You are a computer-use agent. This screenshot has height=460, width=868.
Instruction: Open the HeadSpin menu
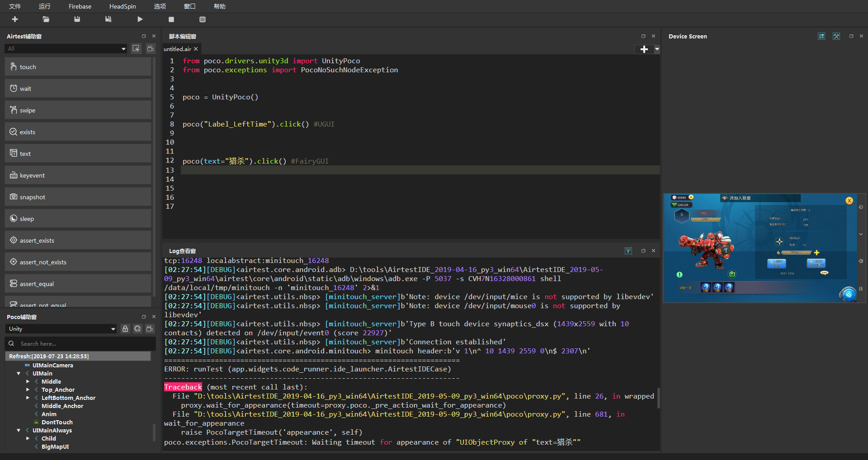pos(123,6)
